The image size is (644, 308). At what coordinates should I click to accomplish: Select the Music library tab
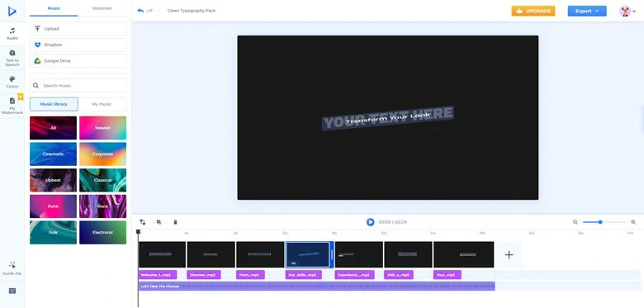click(x=54, y=104)
